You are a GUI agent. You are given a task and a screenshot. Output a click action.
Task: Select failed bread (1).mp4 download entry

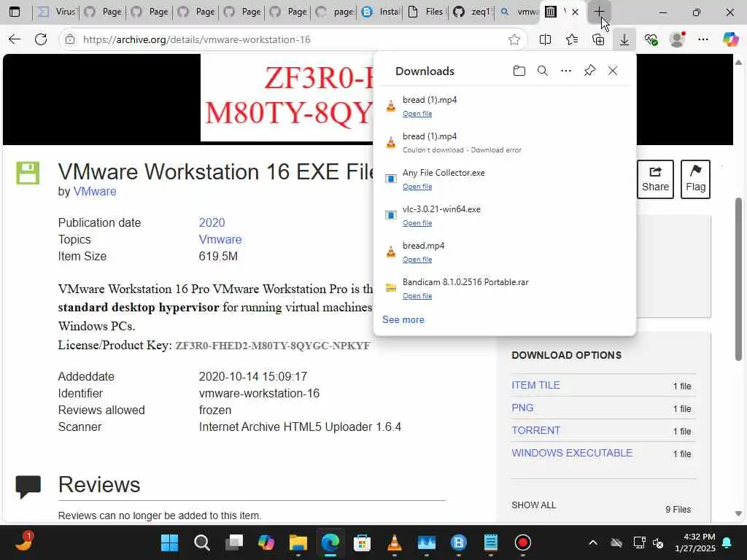pyautogui.click(x=505, y=142)
